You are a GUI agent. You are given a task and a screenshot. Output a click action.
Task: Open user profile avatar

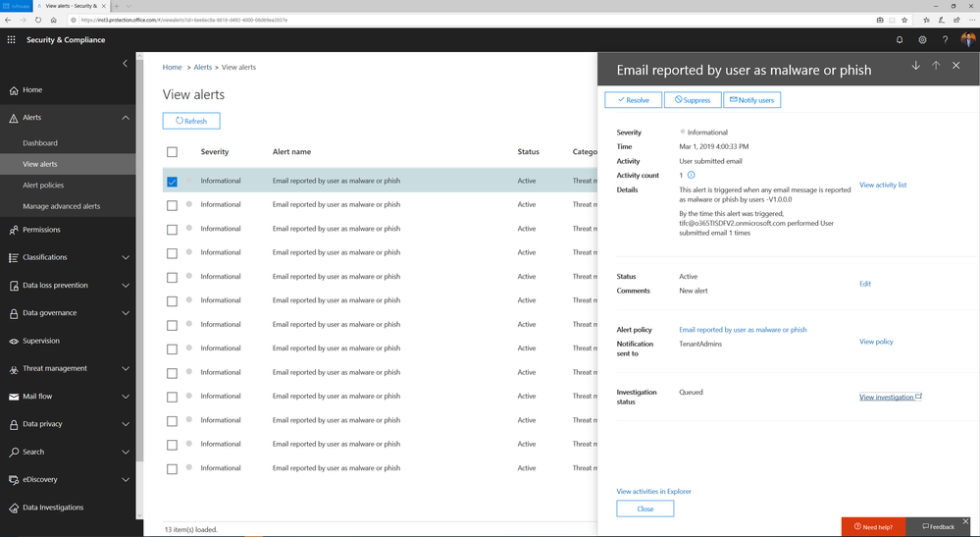968,39
